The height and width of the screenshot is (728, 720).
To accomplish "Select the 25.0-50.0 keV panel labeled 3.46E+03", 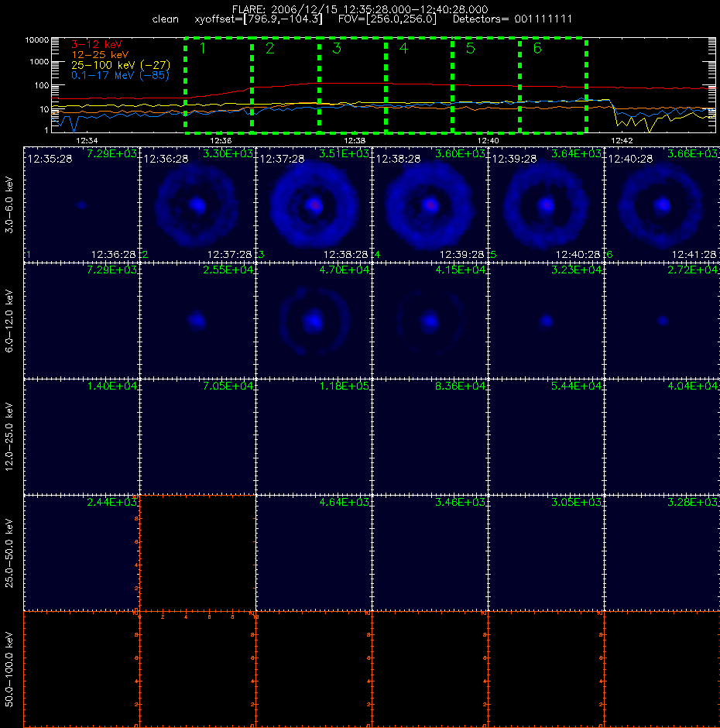I will point(430,553).
